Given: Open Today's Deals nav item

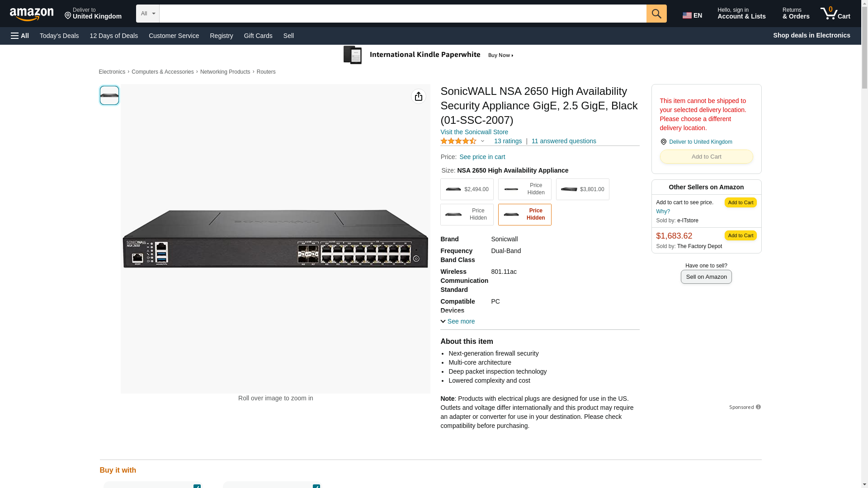Looking at the screenshot, I should [59, 36].
